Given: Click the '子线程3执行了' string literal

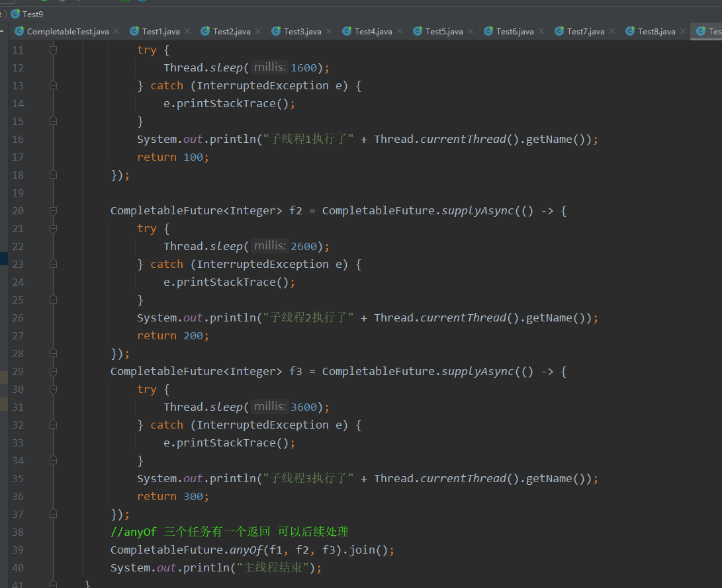Looking at the screenshot, I should coord(308,478).
